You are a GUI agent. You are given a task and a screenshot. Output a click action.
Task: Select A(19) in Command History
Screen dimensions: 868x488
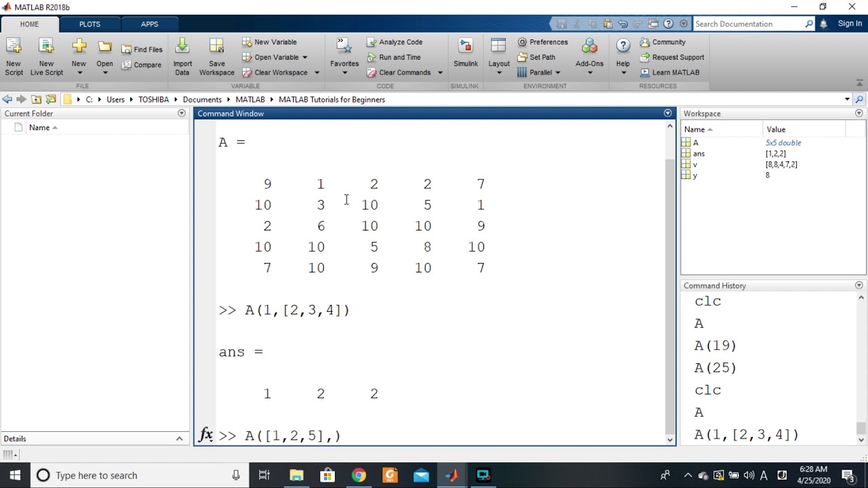[x=715, y=346]
